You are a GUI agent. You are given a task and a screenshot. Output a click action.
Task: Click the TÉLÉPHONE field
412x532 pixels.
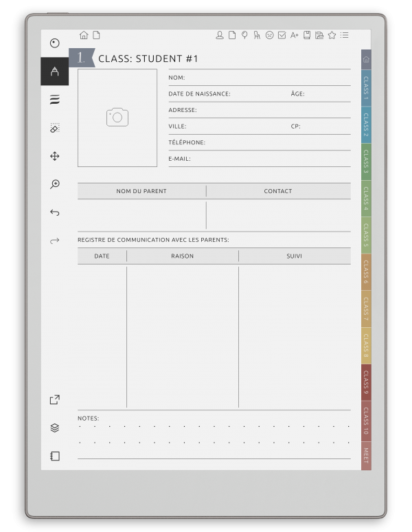[260, 142]
